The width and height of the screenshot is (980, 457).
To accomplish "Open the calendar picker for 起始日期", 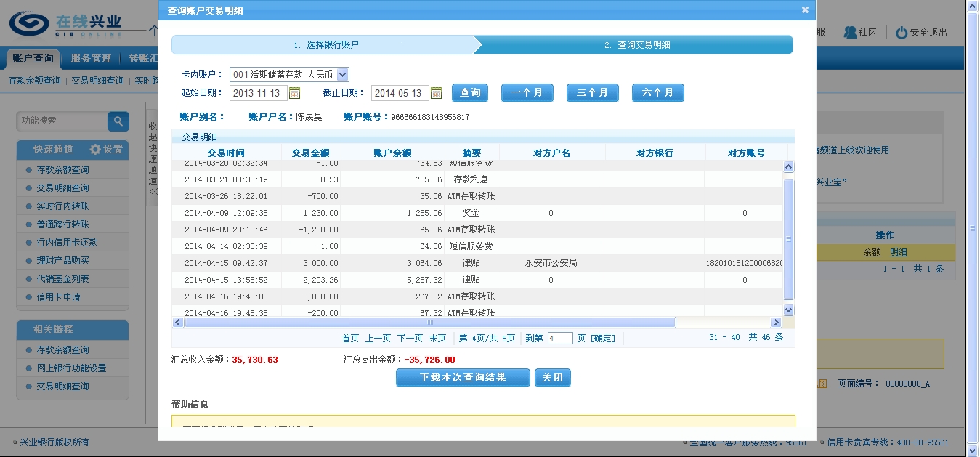I will tap(294, 93).
